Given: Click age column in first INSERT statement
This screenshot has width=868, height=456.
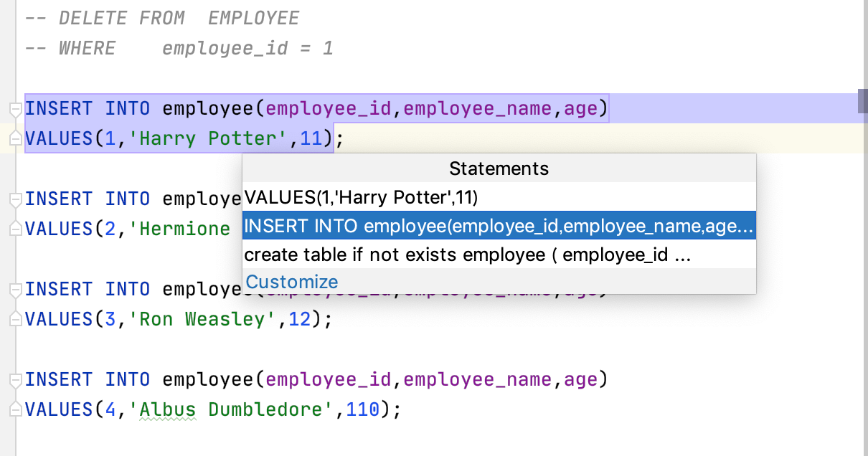Looking at the screenshot, I should click(582, 109).
